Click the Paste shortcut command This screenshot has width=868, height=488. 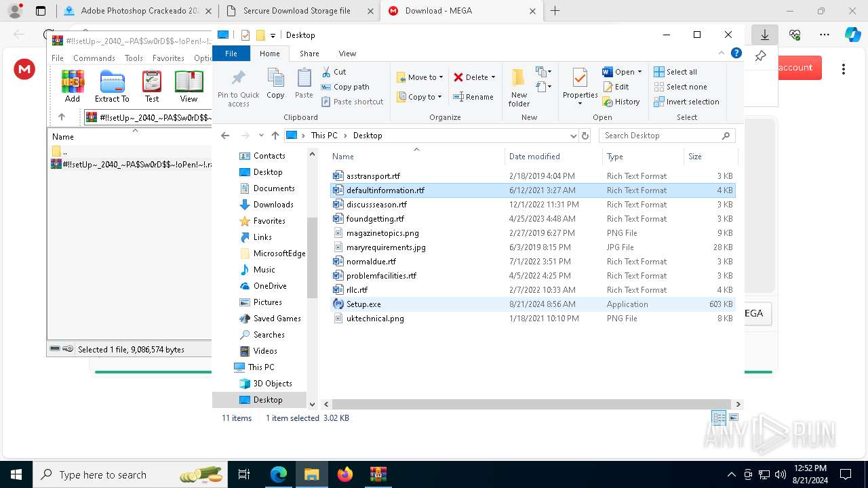[x=352, y=102]
